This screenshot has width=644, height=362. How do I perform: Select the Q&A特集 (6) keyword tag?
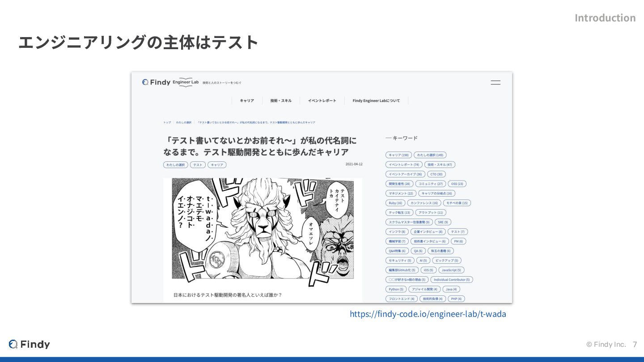coord(397,251)
